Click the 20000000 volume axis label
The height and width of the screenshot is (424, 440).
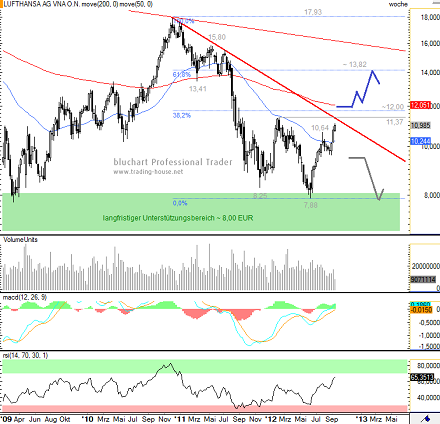click(426, 266)
